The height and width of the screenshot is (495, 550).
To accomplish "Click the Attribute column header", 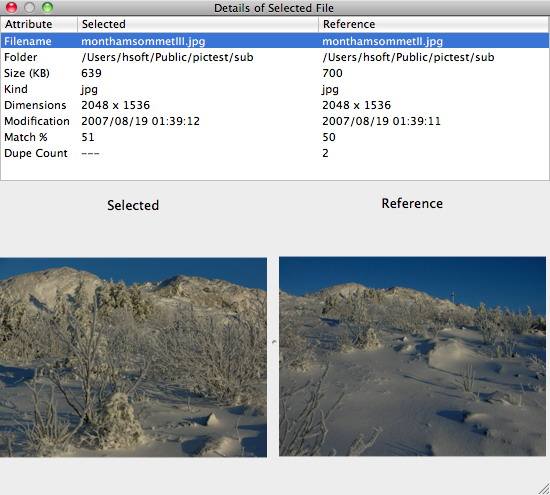I will 39,24.
